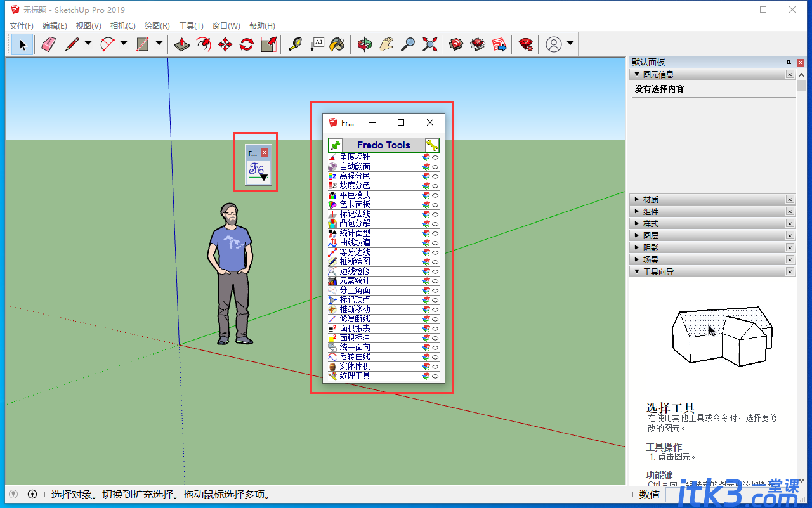Open the dropdown arrow beside the Line tool

pyautogui.click(x=88, y=44)
